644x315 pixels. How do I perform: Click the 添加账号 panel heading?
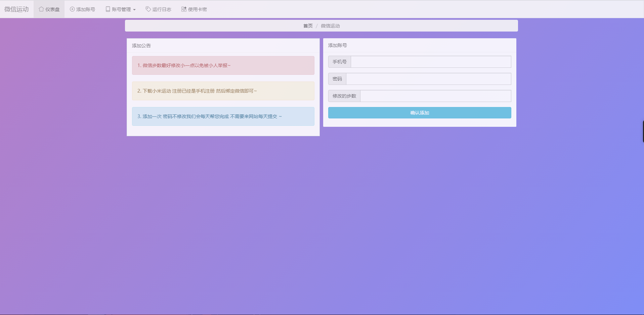[x=338, y=45]
